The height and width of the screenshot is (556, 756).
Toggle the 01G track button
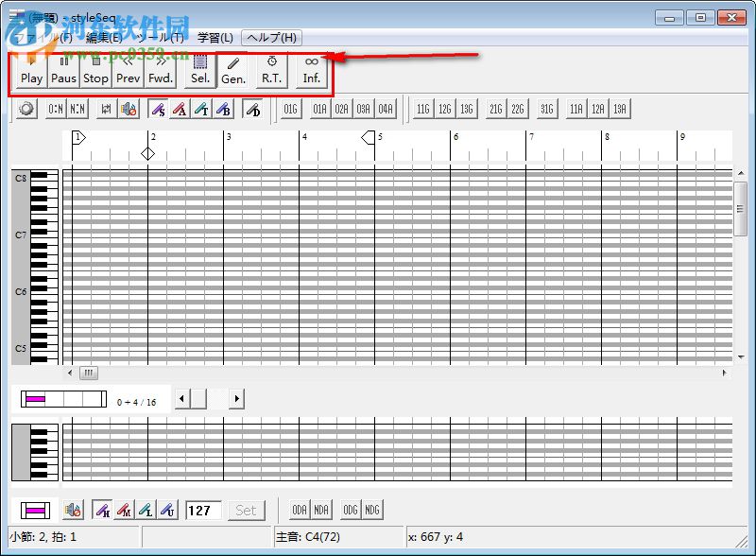point(290,109)
